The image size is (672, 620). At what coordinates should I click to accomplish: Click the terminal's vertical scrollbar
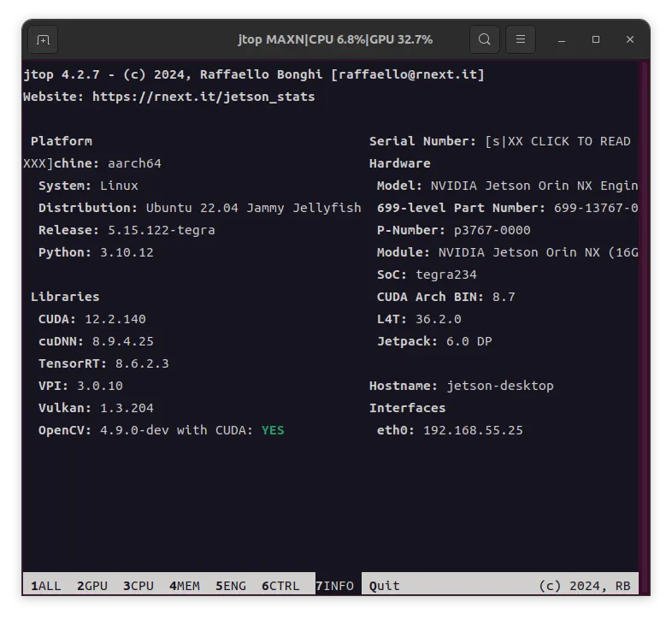(644, 326)
